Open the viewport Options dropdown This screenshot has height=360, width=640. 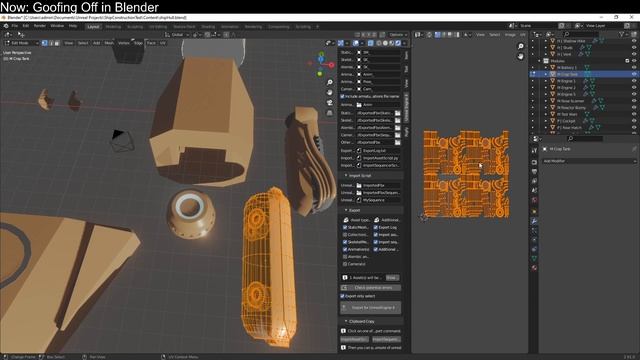pyautogui.click(x=398, y=35)
